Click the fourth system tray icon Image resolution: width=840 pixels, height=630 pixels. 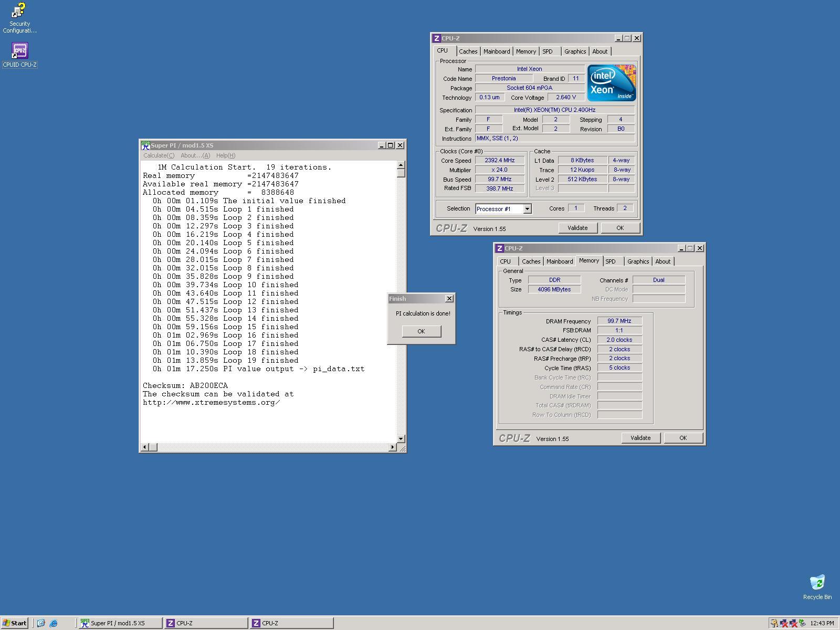tap(802, 623)
